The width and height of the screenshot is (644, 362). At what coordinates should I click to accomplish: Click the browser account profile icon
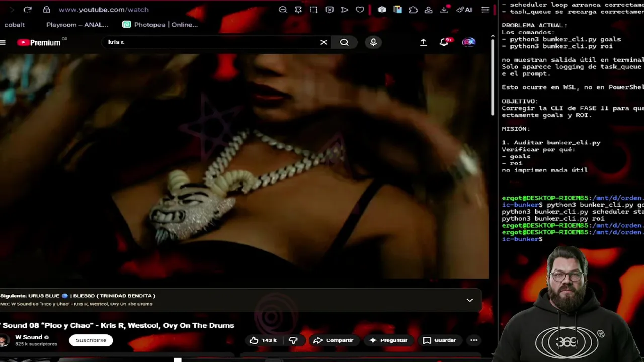[x=429, y=10]
